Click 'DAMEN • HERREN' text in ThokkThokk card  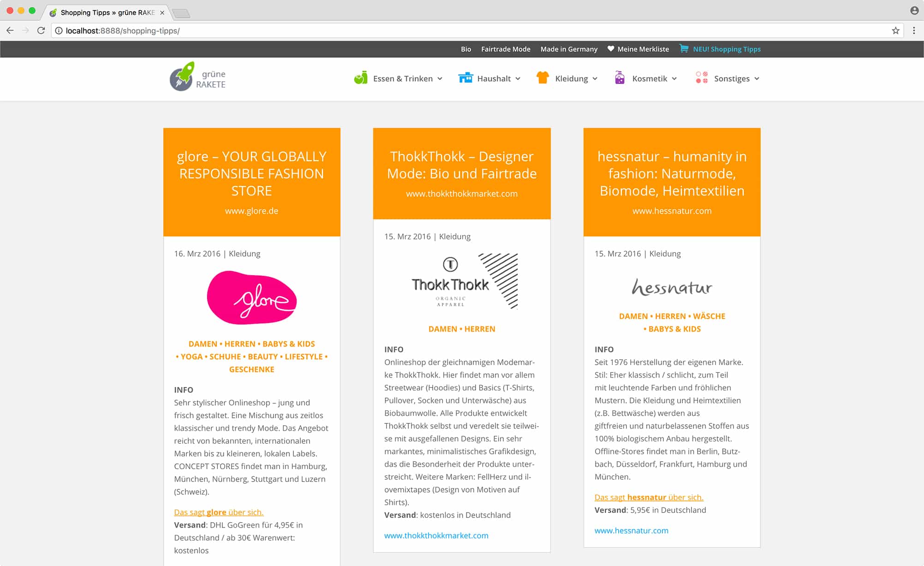click(x=462, y=329)
